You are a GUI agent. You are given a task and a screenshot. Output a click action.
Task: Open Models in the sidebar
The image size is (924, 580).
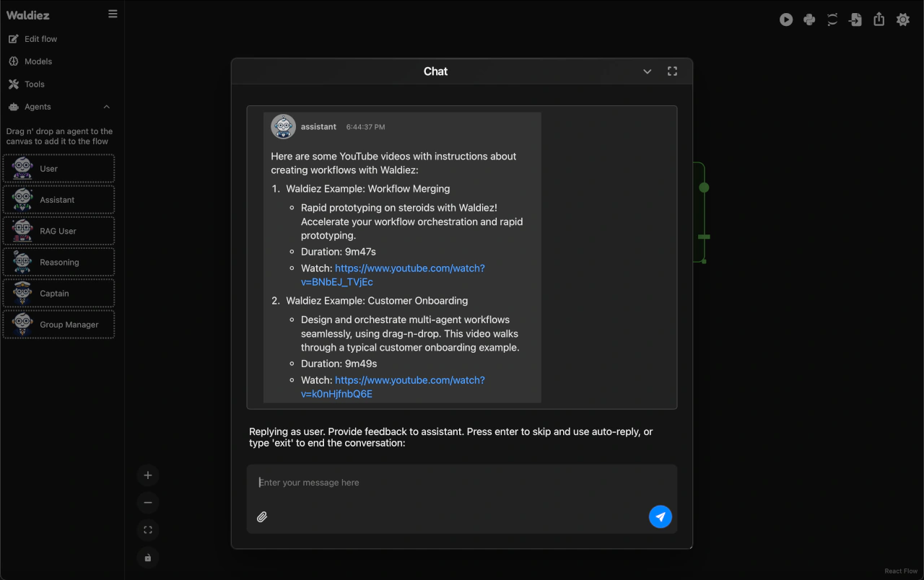coord(38,61)
